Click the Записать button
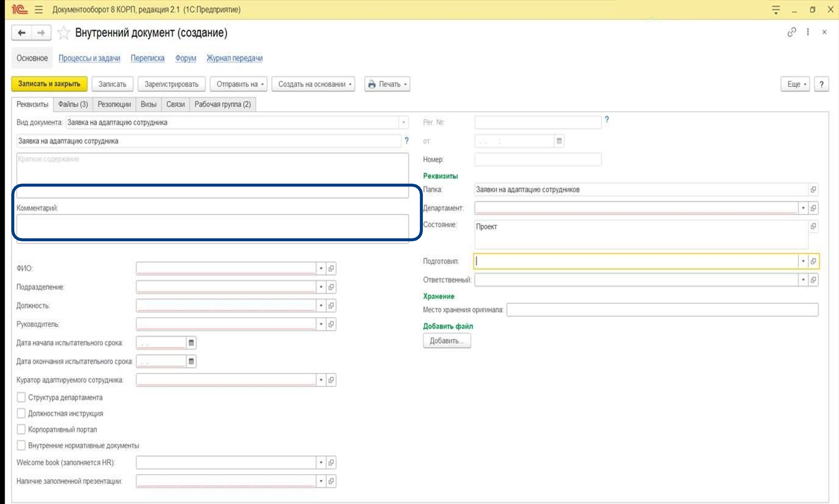This screenshot has height=504, width=839. [112, 84]
